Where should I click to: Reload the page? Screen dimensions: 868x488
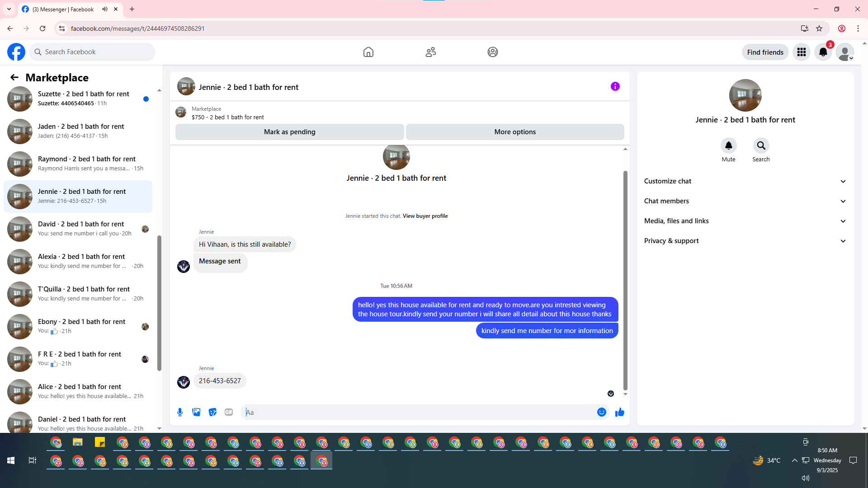[42, 28]
